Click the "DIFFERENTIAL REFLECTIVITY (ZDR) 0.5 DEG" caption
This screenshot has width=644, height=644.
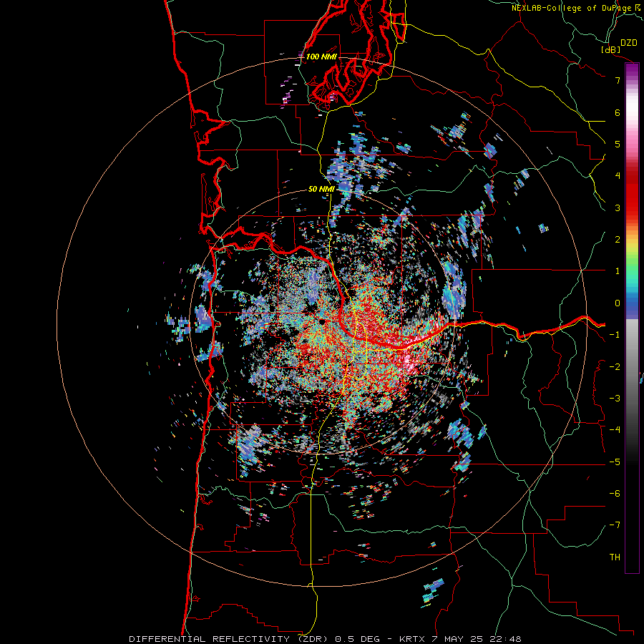point(254,639)
